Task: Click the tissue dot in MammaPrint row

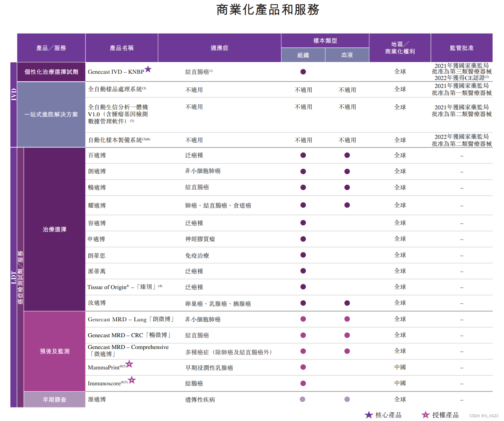Action: coord(303,367)
